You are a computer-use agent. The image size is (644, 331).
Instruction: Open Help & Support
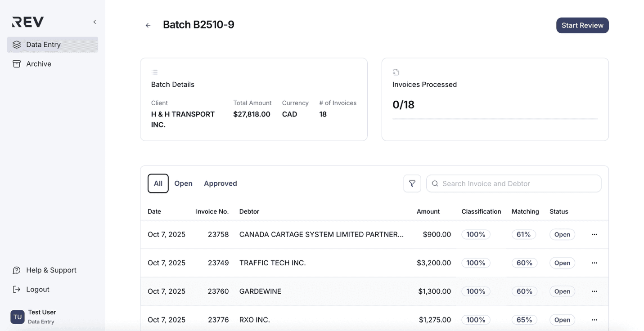pyautogui.click(x=51, y=270)
